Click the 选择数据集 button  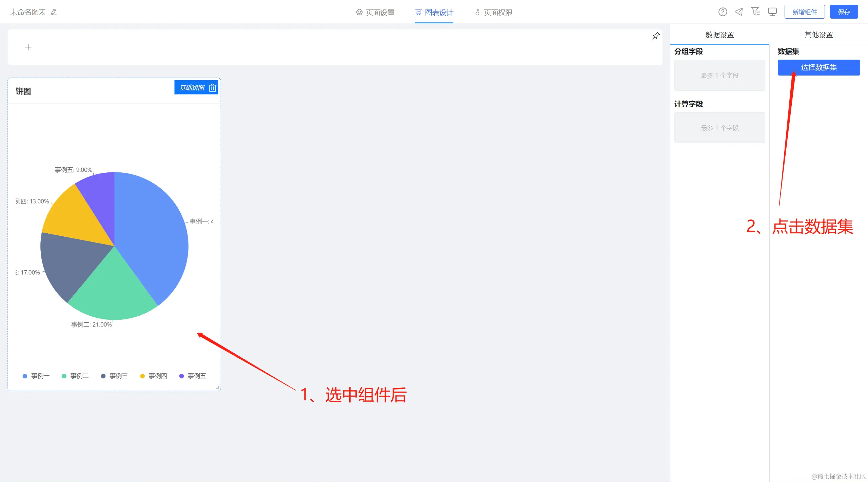[x=818, y=67]
